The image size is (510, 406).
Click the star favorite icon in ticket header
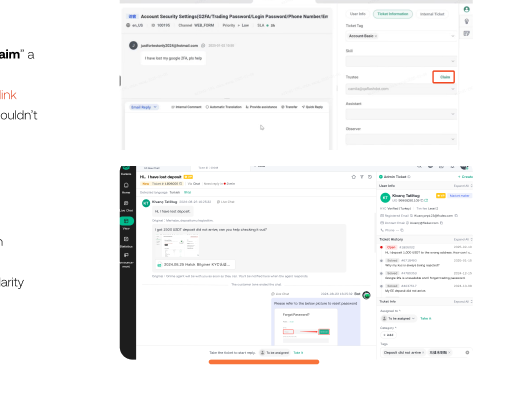coord(354,177)
